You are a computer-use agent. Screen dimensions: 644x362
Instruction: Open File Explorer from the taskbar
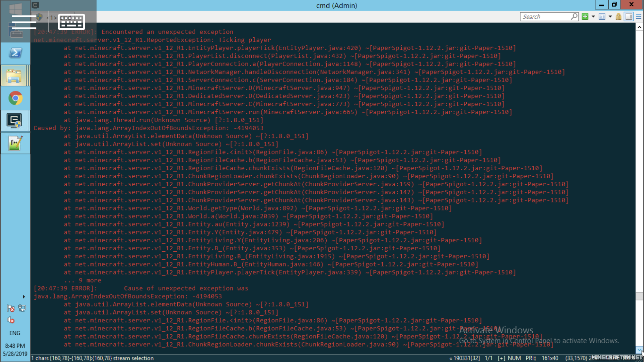point(14,76)
